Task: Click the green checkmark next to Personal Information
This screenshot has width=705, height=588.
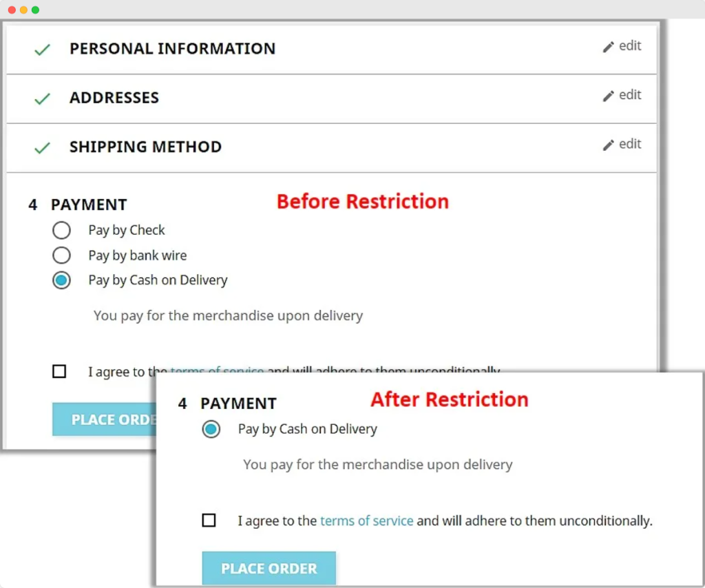Action: (x=43, y=50)
